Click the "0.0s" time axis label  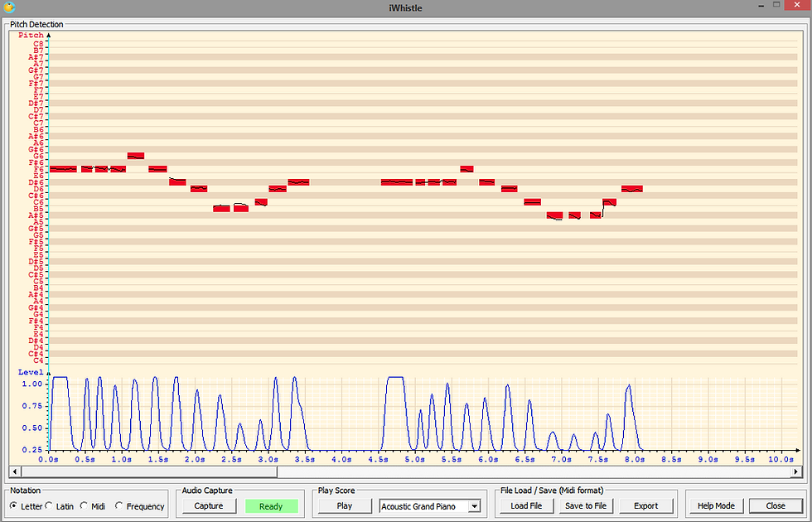(x=49, y=459)
